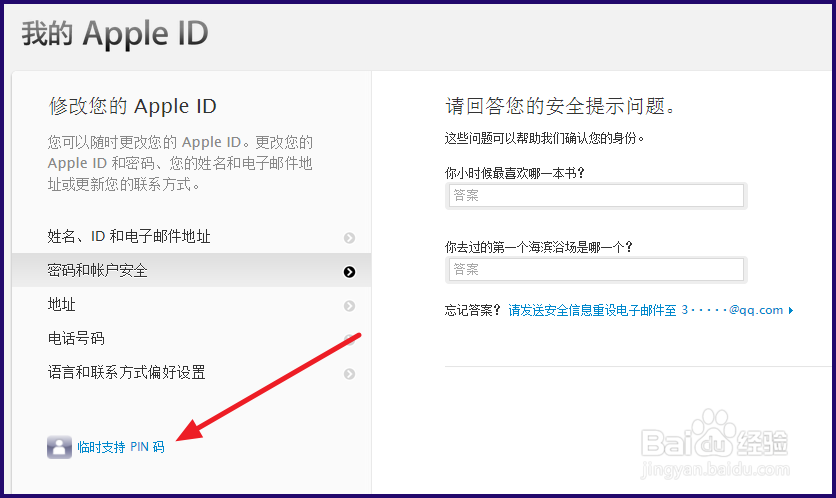Click the 我的 Apple ID page title
The width and height of the screenshot is (836, 498).
point(115,34)
